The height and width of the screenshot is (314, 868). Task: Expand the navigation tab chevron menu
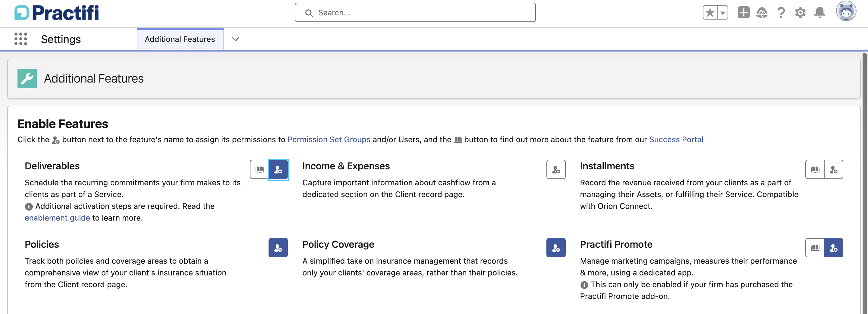click(x=235, y=39)
